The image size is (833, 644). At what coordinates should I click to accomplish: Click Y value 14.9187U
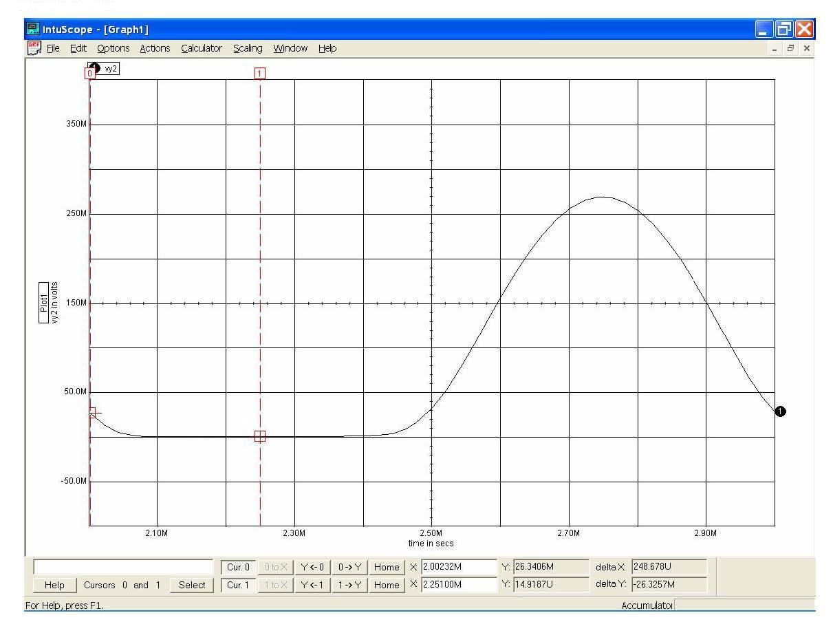[551, 585]
